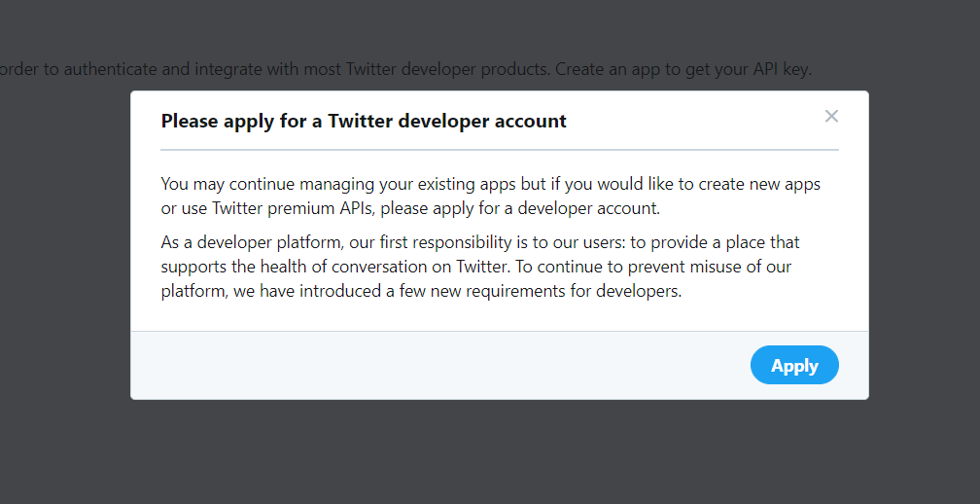The width and height of the screenshot is (980, 504).
Task: Click the phrase 'prevent misuse of our' in dialog
Action: [x=710, y=267]
